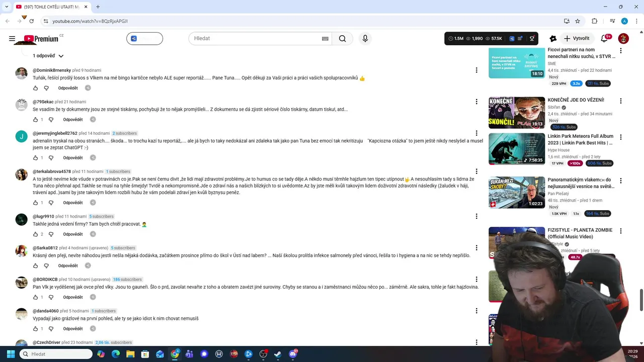The width and height of the screenshot is (644, 362).
Task: Expand the '1 odpověď' replies
Action: point(48,56)
